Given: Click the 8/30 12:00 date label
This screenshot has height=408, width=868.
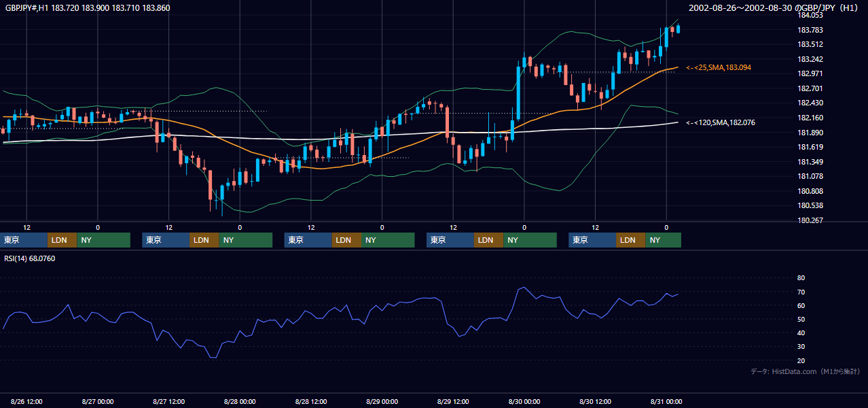Looking at the screenshot, I should pos(595,401).
